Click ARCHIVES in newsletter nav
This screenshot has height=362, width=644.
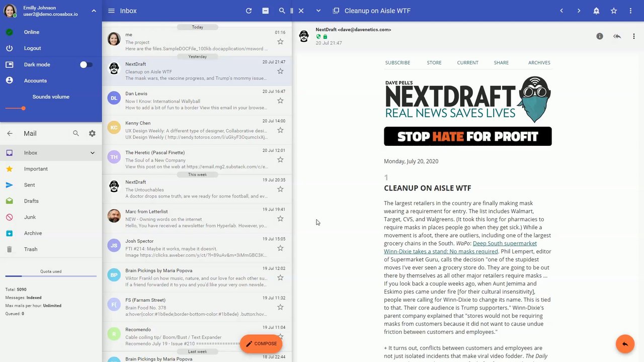coord(539,63)
